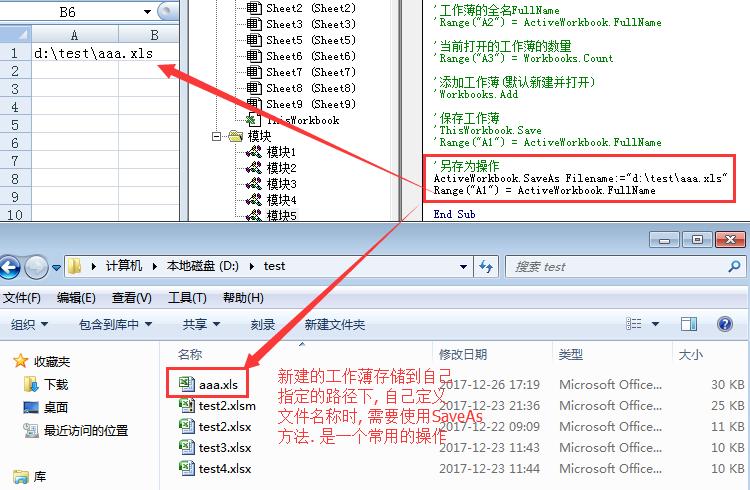This screenshot has height=490, width=750.
Task: Select column A header
Action: (x=75, y=35)
